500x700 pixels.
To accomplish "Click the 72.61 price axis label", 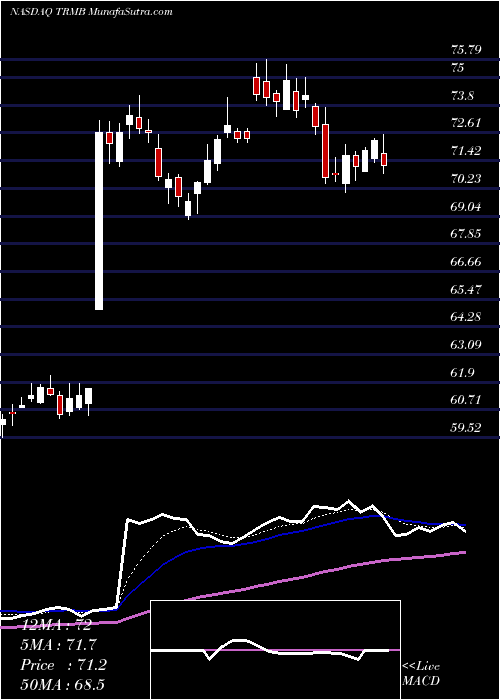I will click(466, 123).
